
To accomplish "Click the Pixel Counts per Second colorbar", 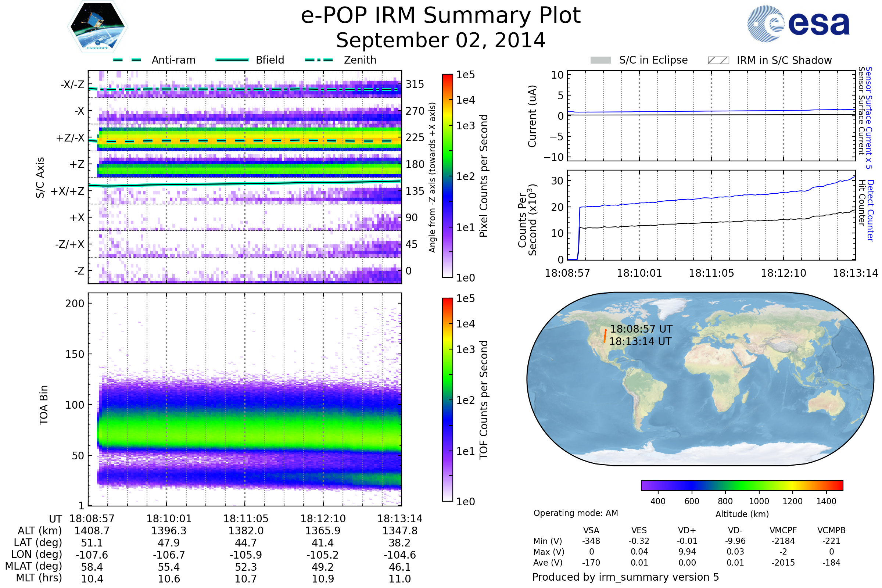I will click(x=447, y=176).
